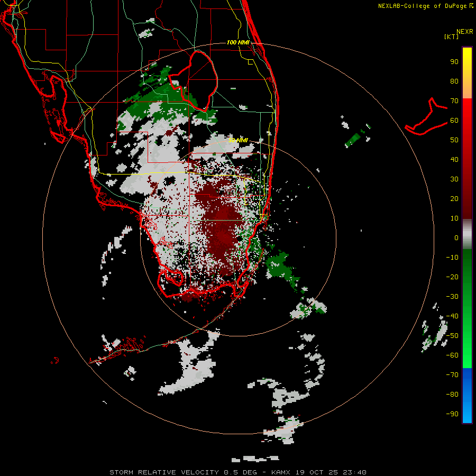Click the 0 value on velocity scale
Viewport: 476px width, 476px height.
click(x=456, y=238)
